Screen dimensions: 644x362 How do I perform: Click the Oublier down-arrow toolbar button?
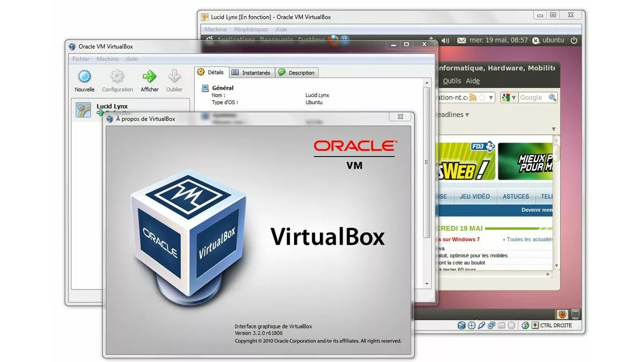pyautogui.click(x=174, y=81)
